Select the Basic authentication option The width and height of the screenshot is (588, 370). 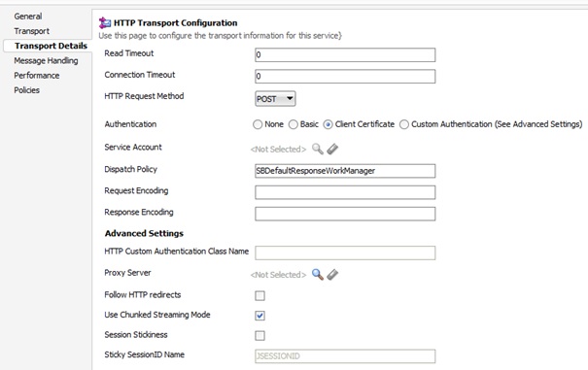point(293,124)
